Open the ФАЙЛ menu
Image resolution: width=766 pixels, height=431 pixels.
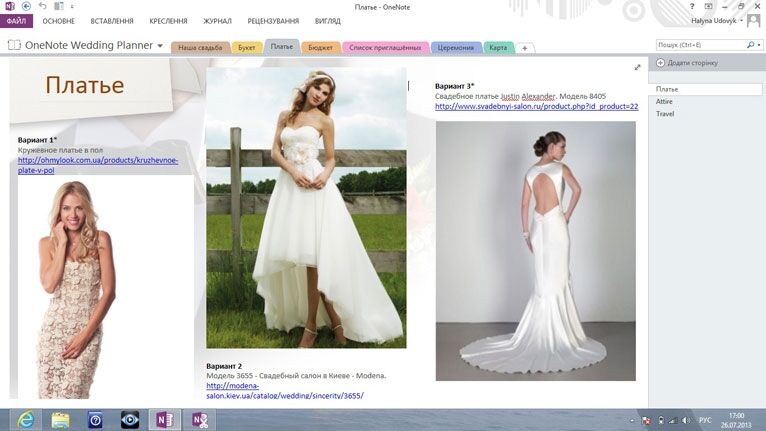point(16,20)
